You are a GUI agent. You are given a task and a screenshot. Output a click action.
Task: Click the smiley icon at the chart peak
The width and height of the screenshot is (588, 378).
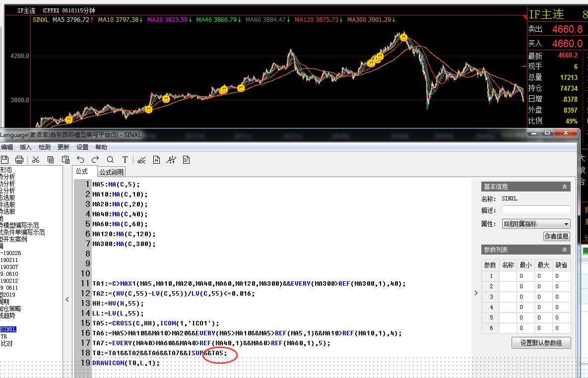tap(403, 38)
